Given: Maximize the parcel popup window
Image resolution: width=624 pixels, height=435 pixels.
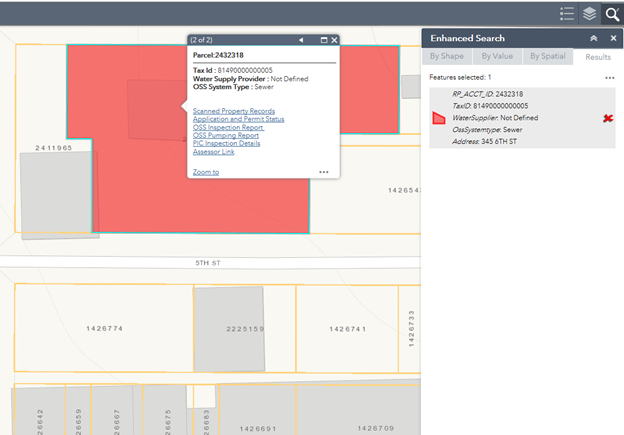Looking at the screenshot, I should coord(323,40).
